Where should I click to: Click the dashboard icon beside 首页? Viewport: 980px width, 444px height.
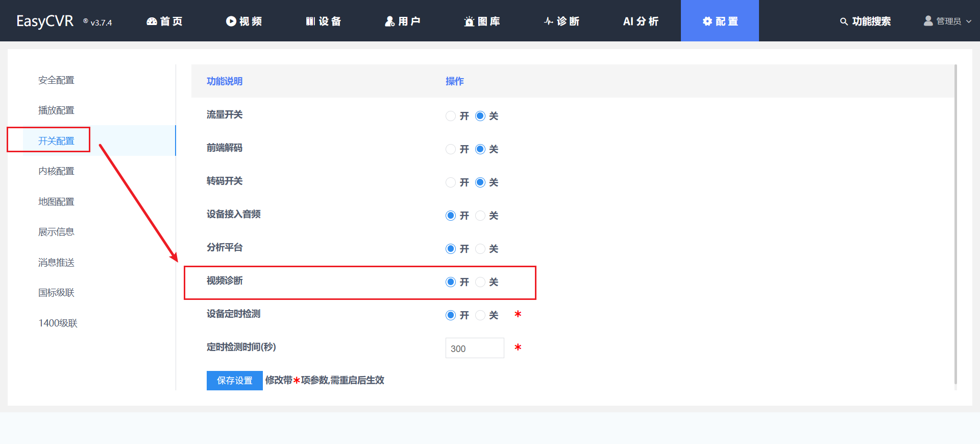click(152, 21)
